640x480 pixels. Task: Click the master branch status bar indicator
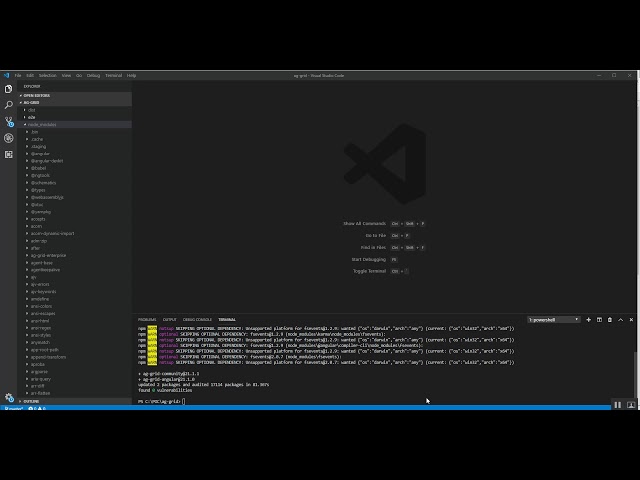pos(13,408)
